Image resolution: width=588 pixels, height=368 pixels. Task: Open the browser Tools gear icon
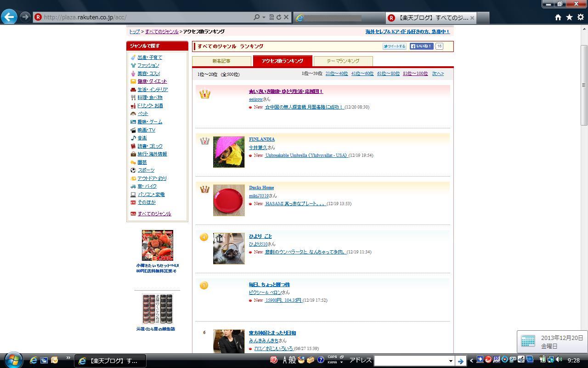[581, 17]
